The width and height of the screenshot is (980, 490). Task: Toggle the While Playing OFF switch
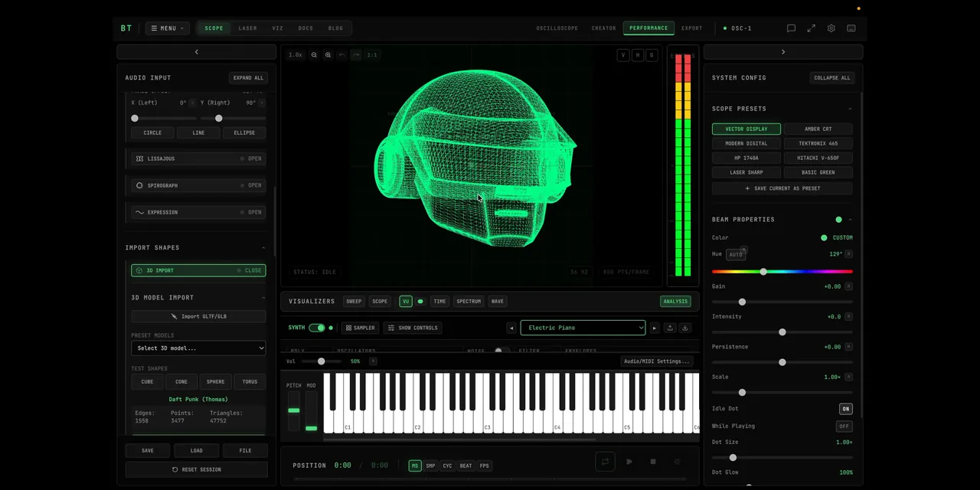[x=844, y=426]
